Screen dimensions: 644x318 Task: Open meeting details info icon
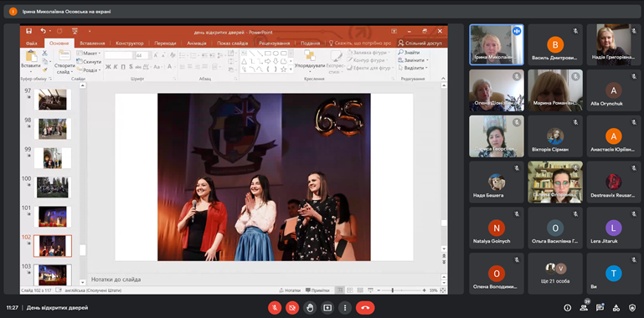pos(568,308)
